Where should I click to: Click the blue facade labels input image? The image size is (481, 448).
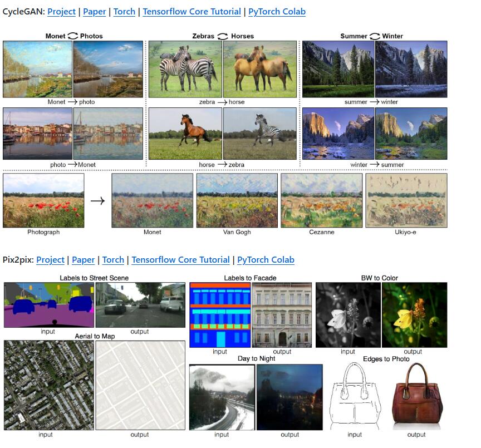pos(220,315)
